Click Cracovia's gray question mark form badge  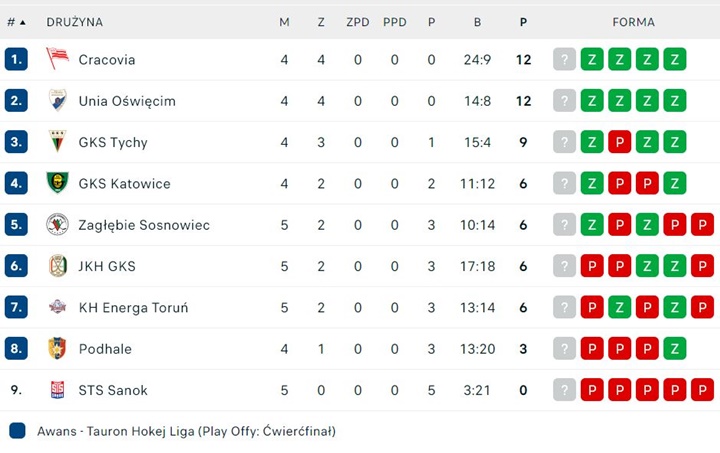pos(564,59)
